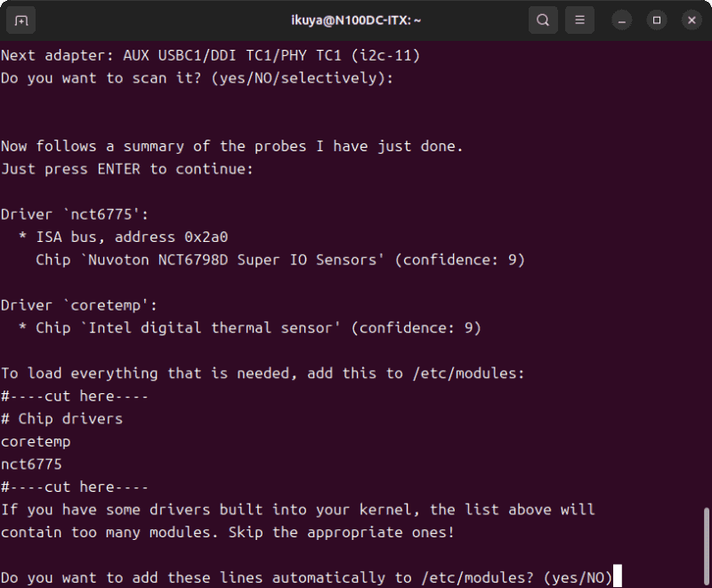The width and height of the screenshot is (712, 588).
Task: Maximize the terminal window
Action: 657,20
